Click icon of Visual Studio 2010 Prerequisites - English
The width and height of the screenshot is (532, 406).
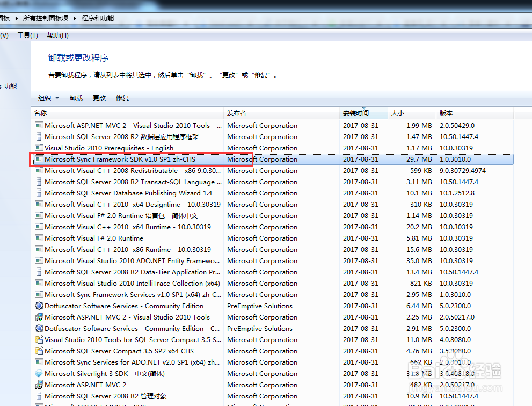39,148
